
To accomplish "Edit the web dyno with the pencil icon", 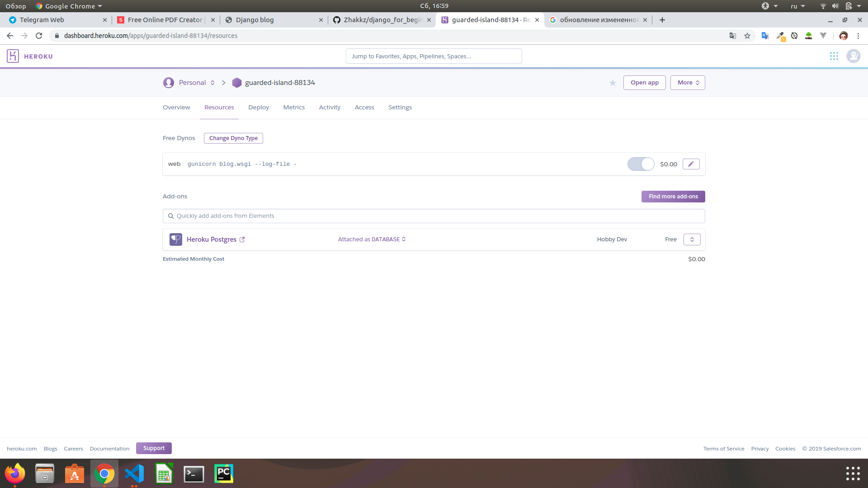I will (x=691, y=164).
